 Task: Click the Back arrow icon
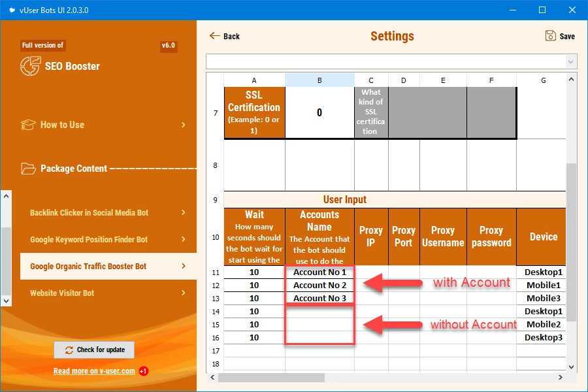tap(214, 36)
